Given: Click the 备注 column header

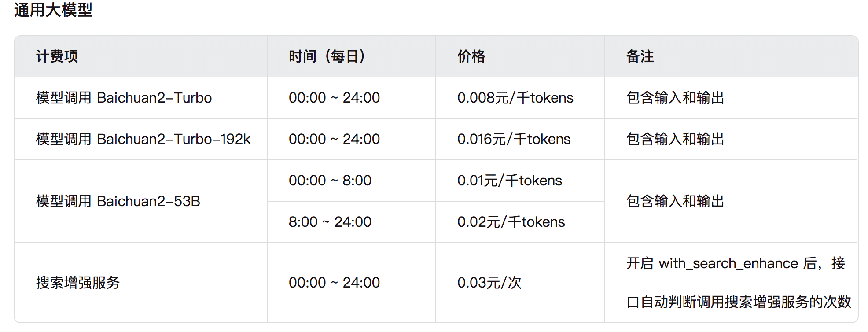Looking at the screenshot, I should [640, 56].
